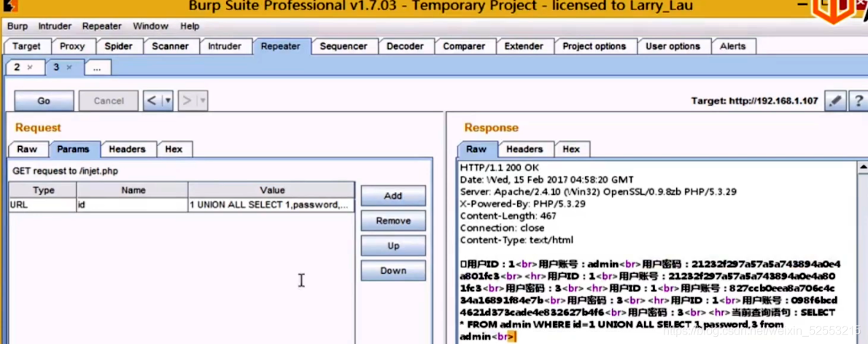Go forward to next request arrow
This screenshot has height=344, width=868.
pyautogui.click(x=187, y=100)
